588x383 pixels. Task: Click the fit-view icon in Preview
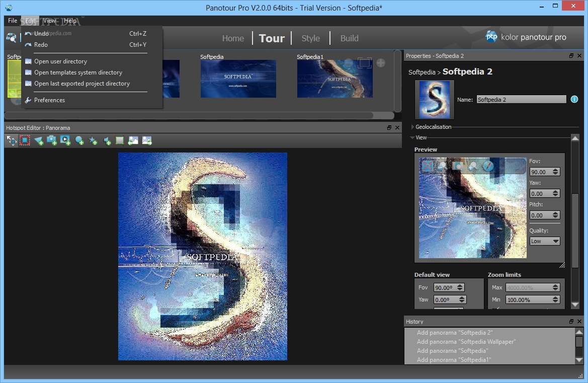point(428,166)
